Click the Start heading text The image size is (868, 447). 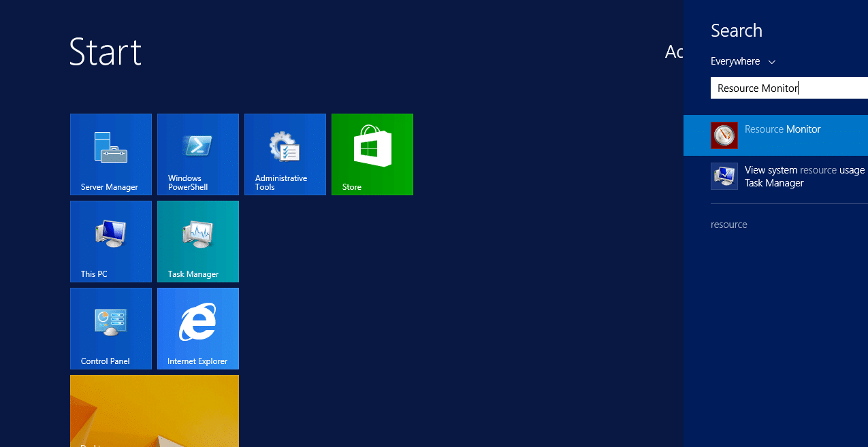pos(106,52)
